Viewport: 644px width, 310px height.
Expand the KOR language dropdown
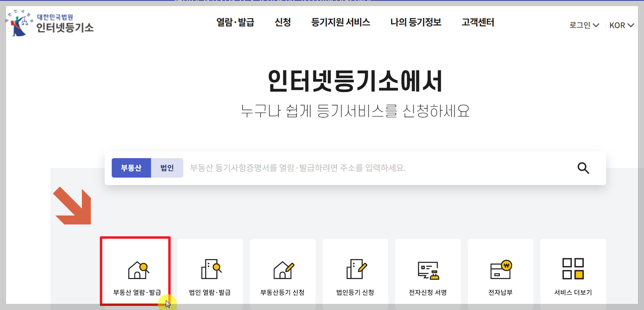tap(622, 25)
